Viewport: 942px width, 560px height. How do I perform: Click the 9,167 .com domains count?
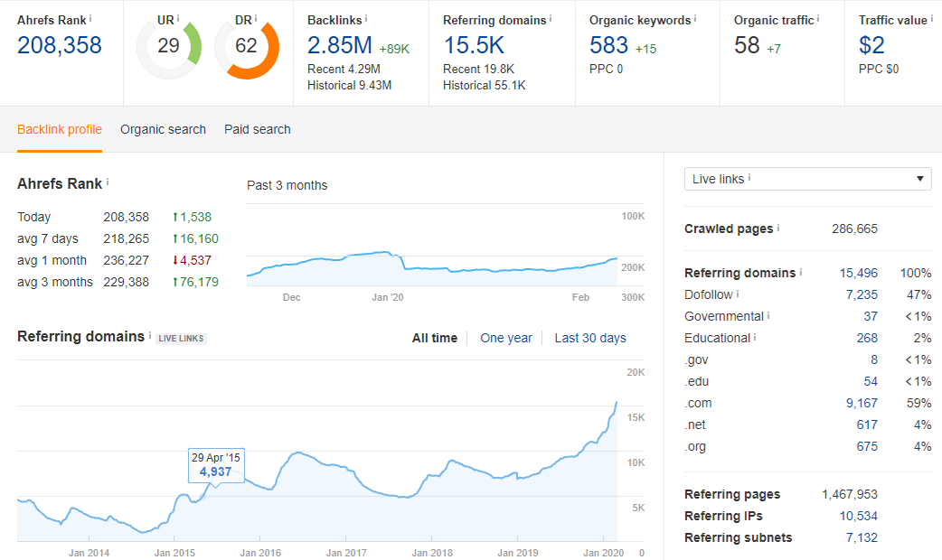coord(860,403)
